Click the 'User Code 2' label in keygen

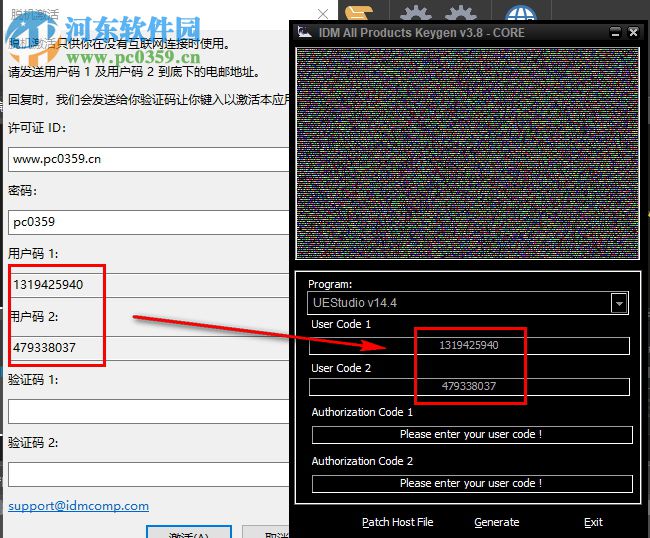(x=341, y=368)
